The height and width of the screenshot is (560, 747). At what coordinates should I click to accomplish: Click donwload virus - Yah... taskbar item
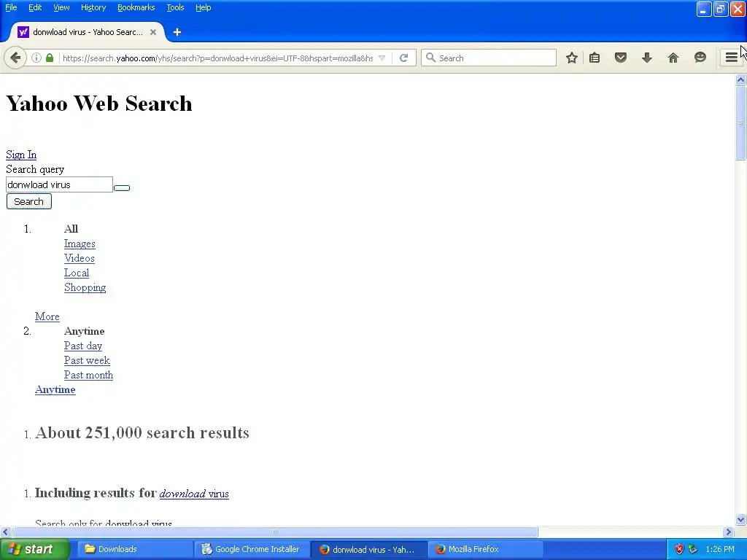point(368,550)
